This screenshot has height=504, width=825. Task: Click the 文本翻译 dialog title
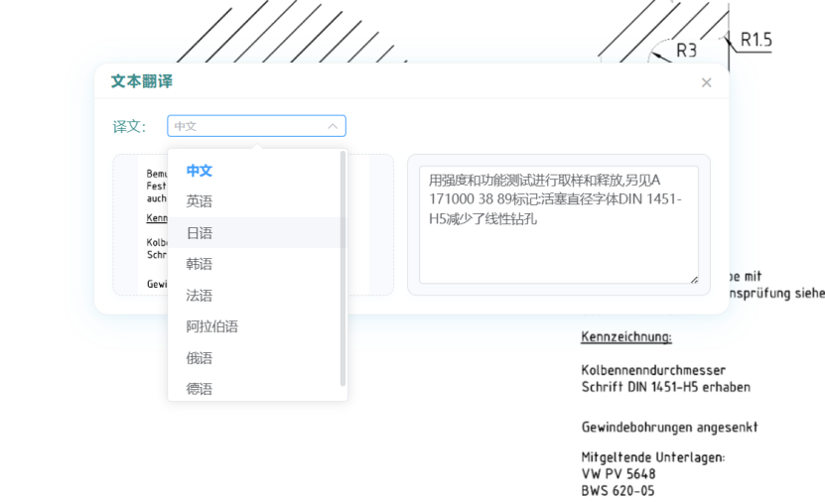[142, 81]
